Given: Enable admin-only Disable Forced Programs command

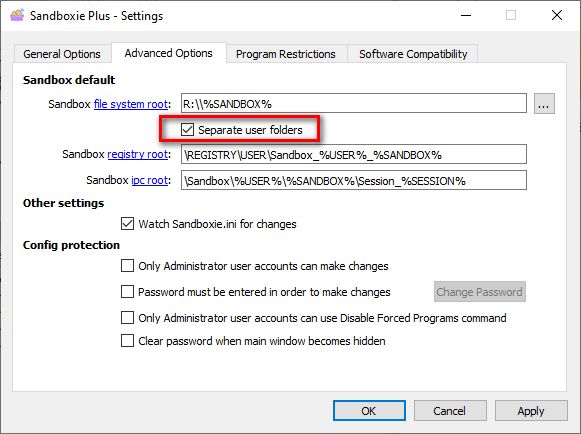Looking at the screenshot, I should click(x=127, y=318).
